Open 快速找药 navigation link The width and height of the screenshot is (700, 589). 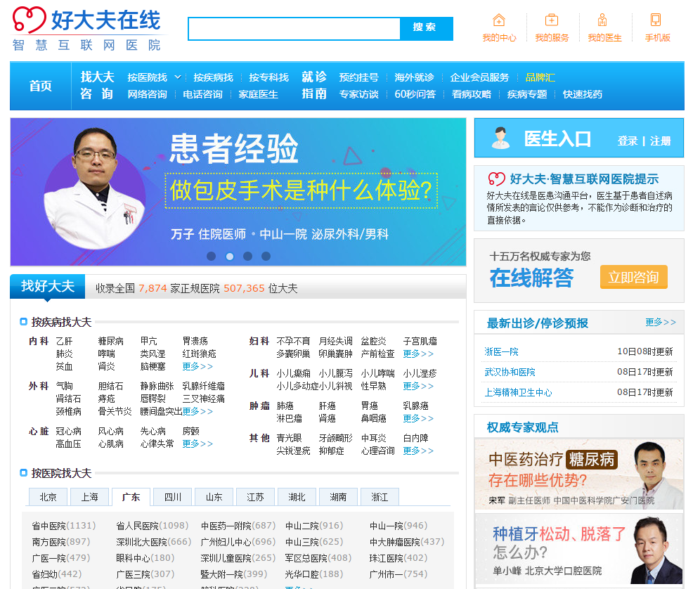point(583,94)
